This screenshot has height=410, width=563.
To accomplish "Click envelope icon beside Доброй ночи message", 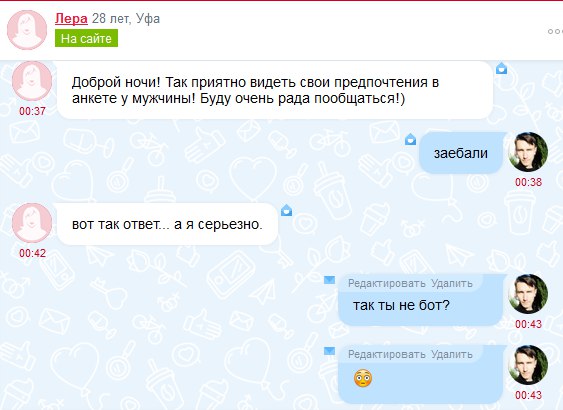I will (501, 68).
